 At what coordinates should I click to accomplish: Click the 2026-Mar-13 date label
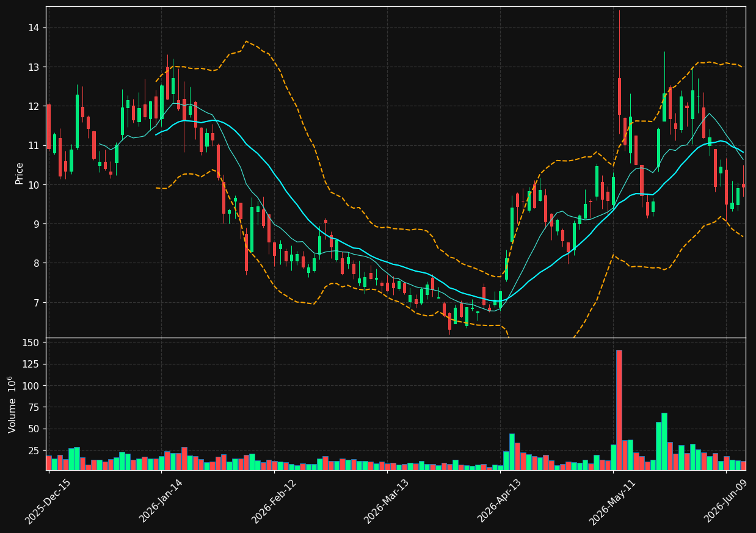pyautogui.click(x=387, y=501)
